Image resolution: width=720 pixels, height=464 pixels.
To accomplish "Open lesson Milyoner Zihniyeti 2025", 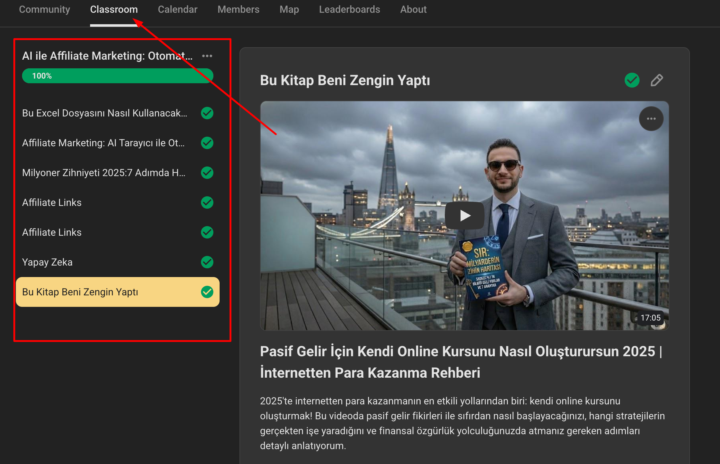I will coord(104,173).
